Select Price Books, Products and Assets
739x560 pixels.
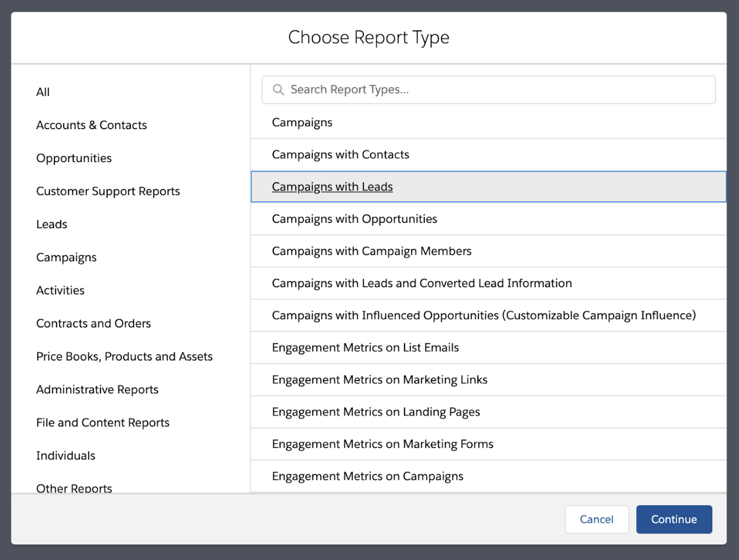pyautogui.click(x=125, y=357)
